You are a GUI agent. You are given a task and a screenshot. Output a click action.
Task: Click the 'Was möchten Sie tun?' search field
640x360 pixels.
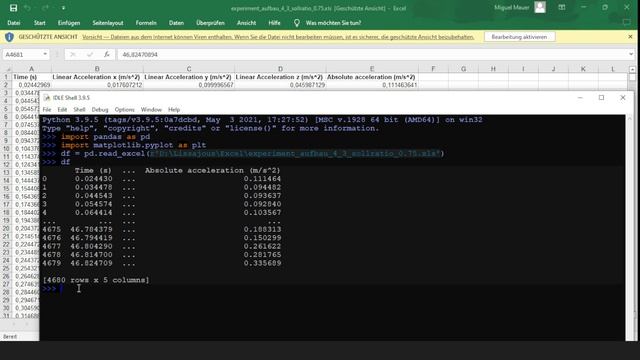[x=333, y=23]
